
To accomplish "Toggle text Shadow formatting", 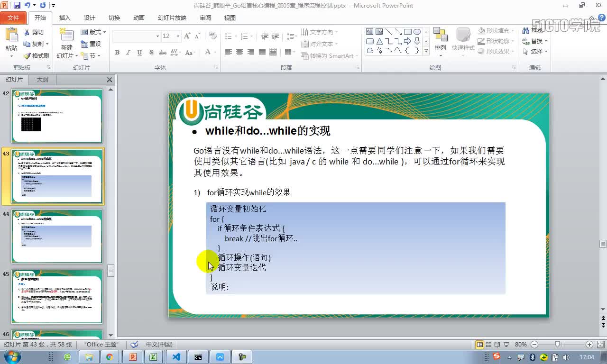I will (x=151, y=53).
